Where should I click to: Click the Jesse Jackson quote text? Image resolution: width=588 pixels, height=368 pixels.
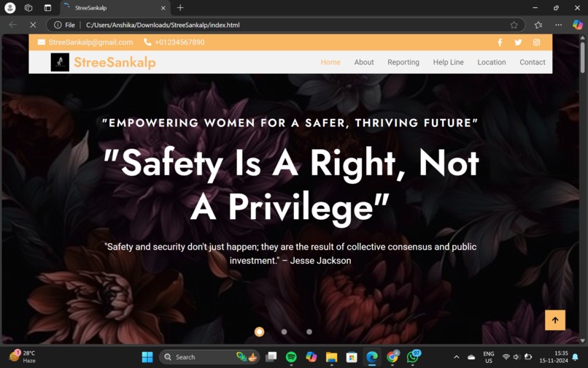[290, 253]
